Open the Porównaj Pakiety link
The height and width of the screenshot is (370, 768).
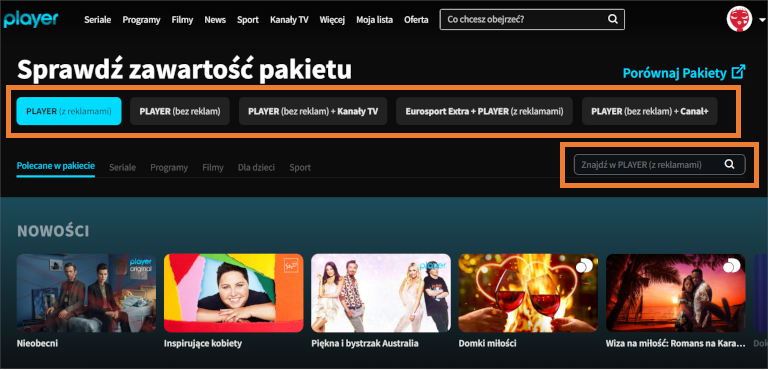coord(674,73)
